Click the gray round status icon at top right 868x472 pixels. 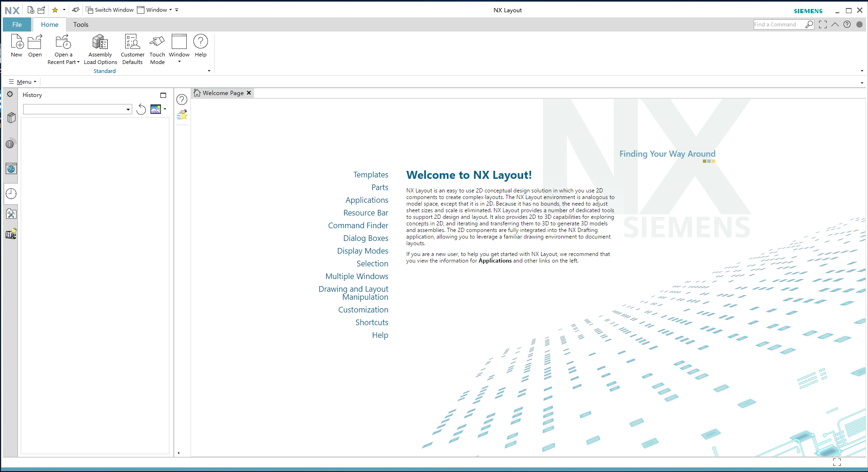(x=859, y=24)
